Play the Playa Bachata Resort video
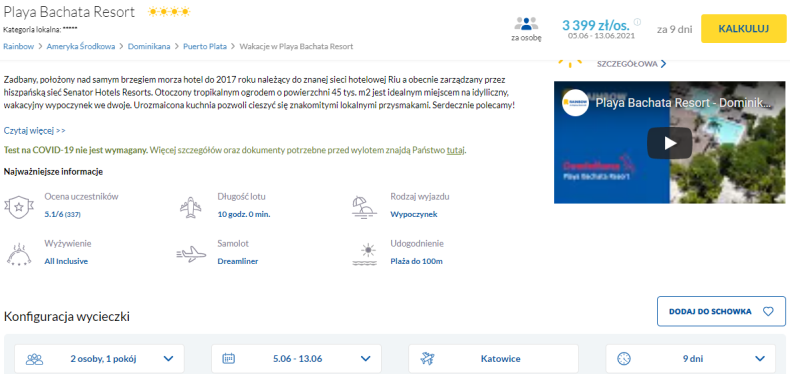The width and height of the screenshot is (790, 374). [x=669, y=143]
